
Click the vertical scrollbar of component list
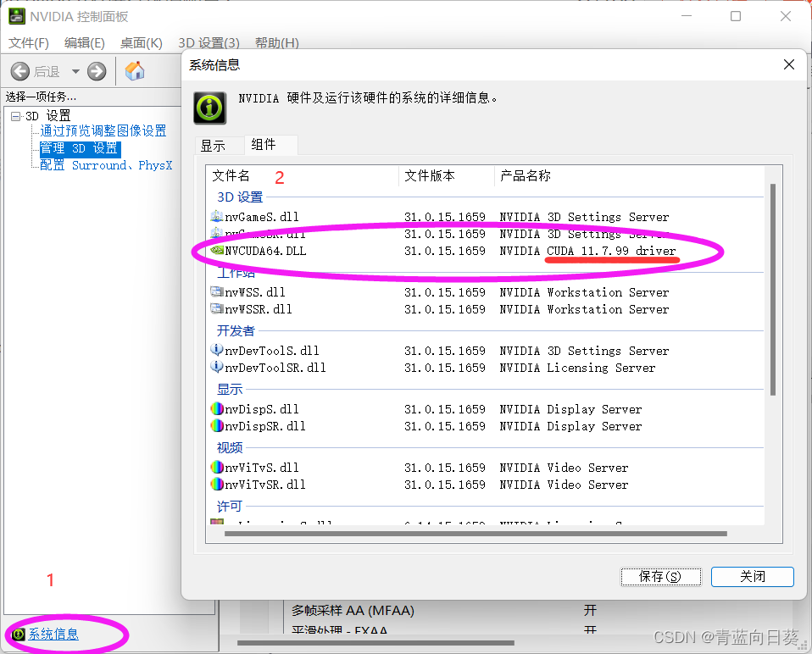coord(773,290)
